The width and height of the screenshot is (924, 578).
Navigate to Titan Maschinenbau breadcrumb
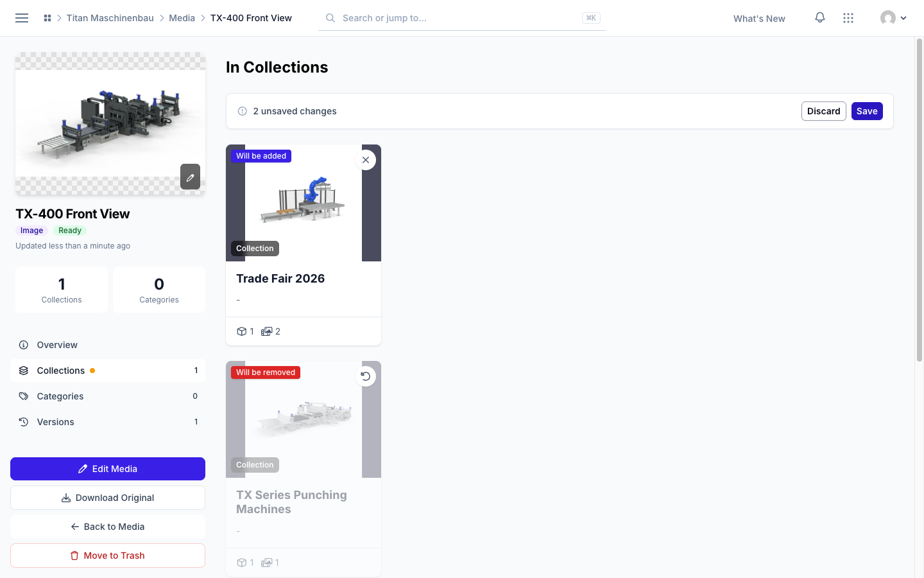(x=110, y=18)
